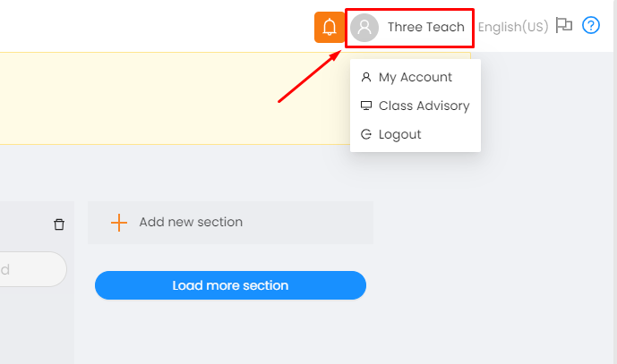
Task: Click the person icon next to My Account
Action: coord(366,77)
